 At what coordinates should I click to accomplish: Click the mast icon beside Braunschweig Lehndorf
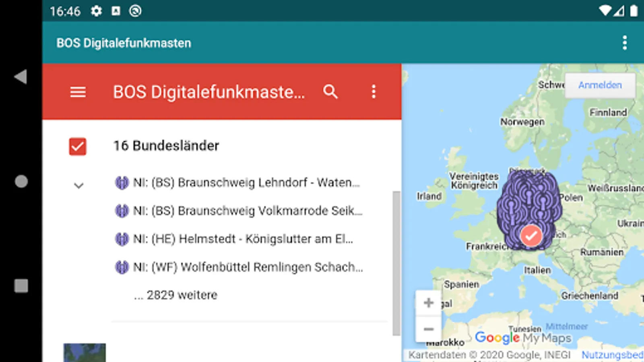click(x=122, y=183)
